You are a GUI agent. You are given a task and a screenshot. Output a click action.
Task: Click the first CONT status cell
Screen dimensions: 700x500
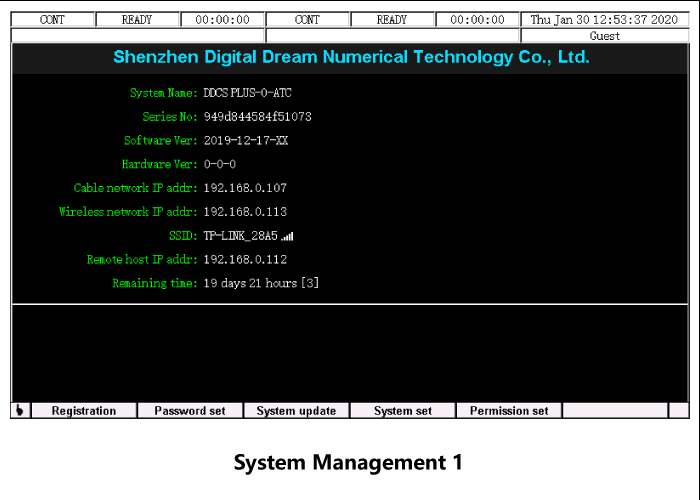(53, 20)
